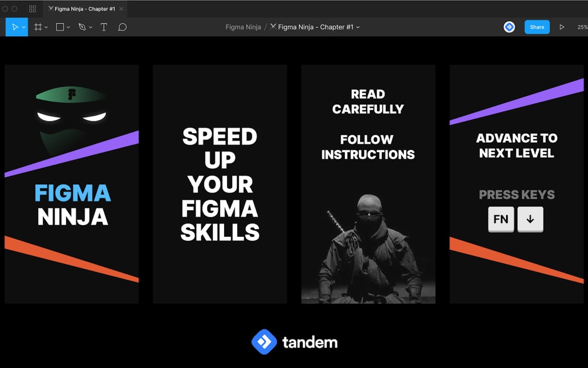Image resolution: width=588 pixels, height=368 pixels.
Task: Close the Figma Ninja - Chapter #1 tab
Action: click(x=121, y=9)
